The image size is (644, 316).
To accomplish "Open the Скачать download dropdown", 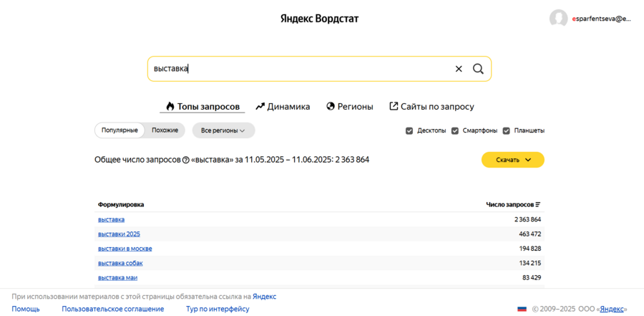I will point(512,160).
